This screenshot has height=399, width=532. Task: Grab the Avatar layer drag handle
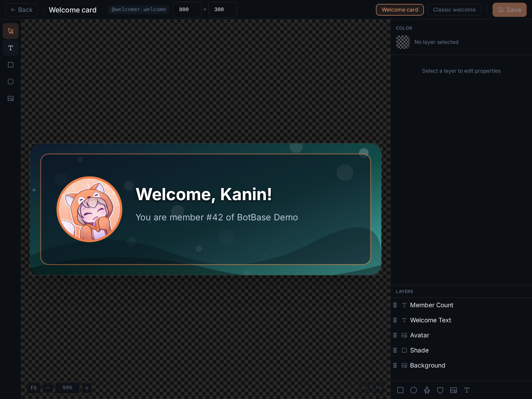(395, 335)
